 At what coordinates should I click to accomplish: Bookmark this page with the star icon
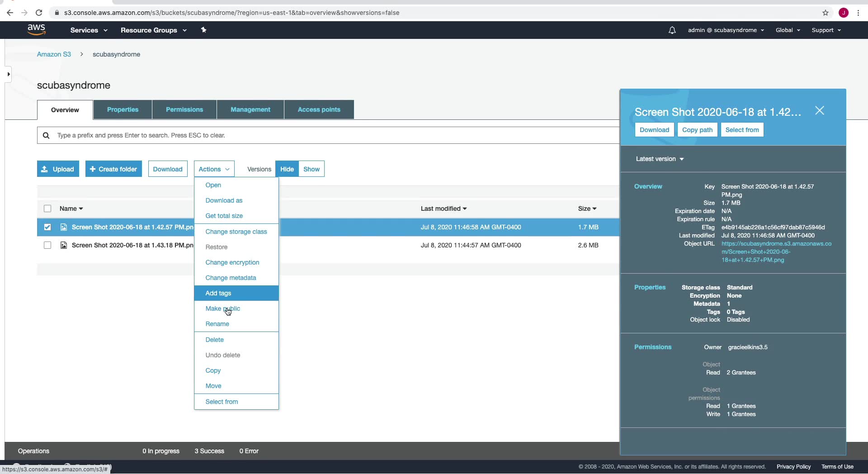point(826,13)
